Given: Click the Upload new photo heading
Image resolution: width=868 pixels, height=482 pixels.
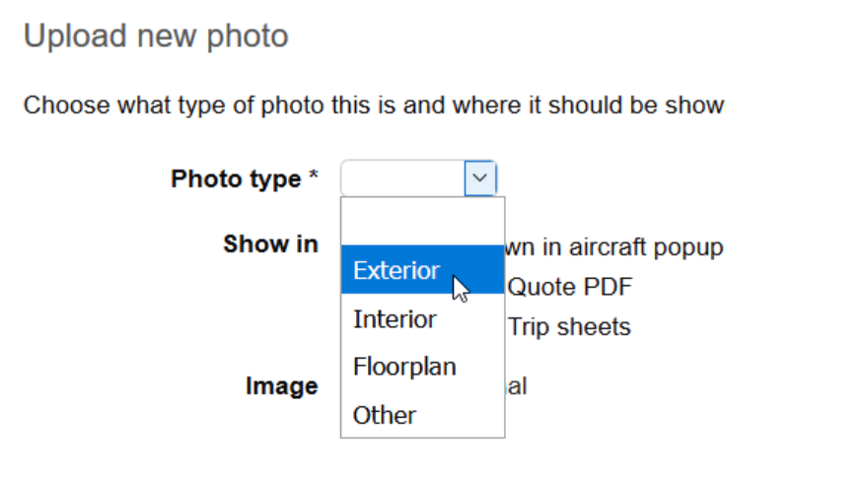Looking at the screenshot, I should pyautogui.click(x=156, y=35).
